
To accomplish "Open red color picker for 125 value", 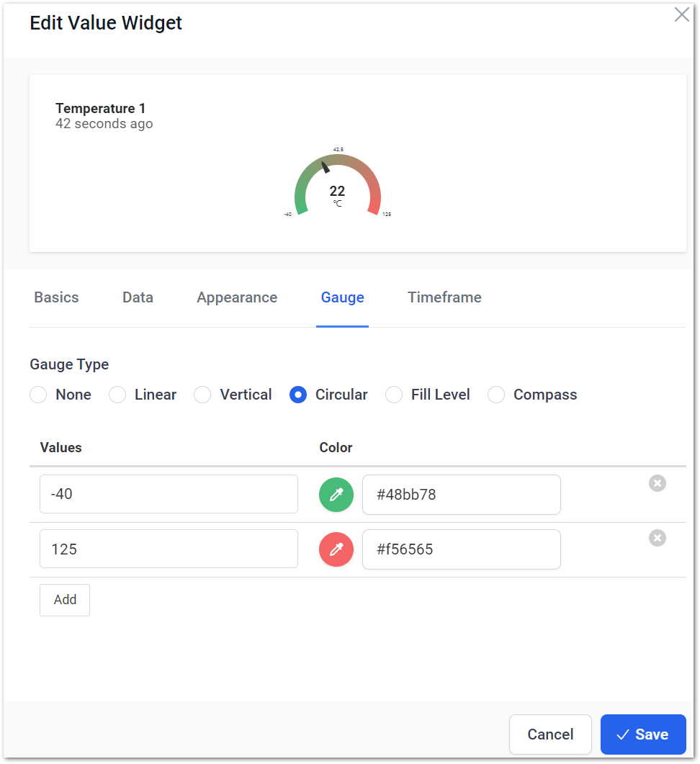I will pos(336,549).
